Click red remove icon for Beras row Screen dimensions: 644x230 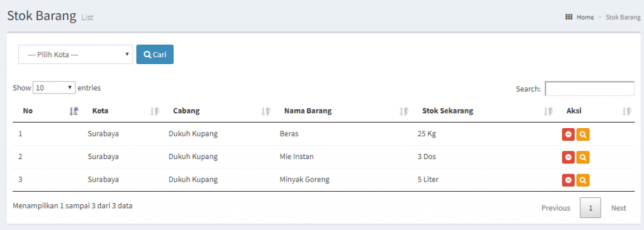(569, 134)
